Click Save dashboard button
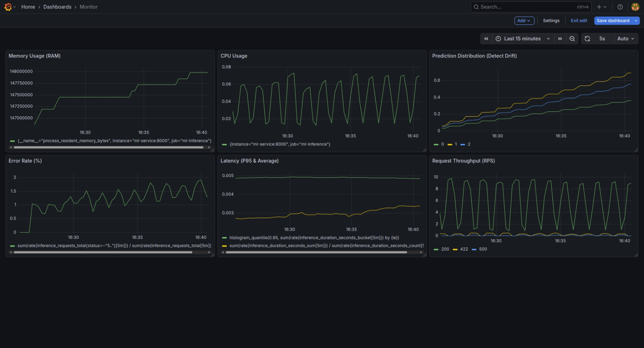Viewport: 644px width, 348px height. (x=613, y=21)
